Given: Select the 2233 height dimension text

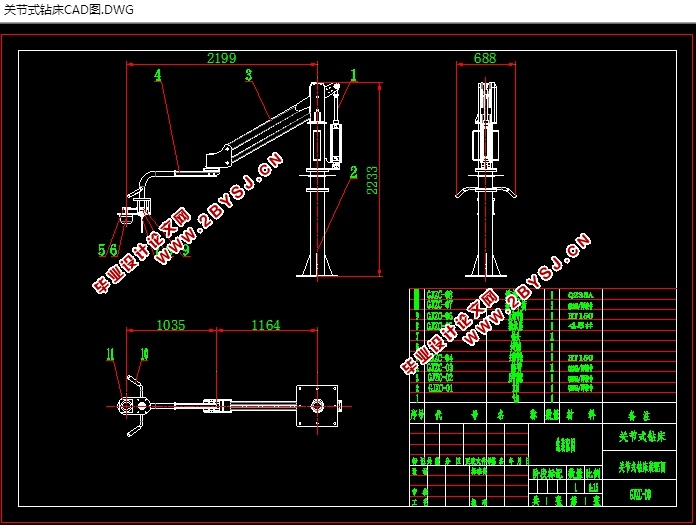Looking at the screenshot, I should click(371, 181).
